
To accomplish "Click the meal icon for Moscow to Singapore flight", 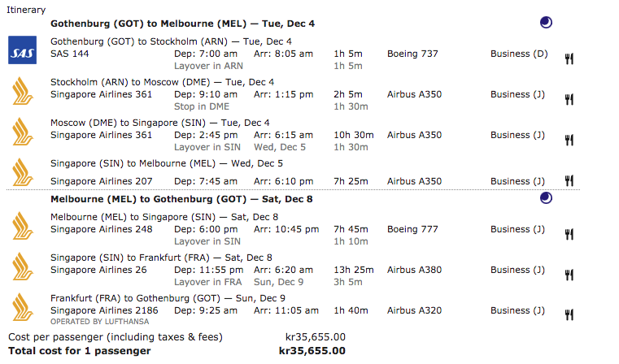I will (x=569, y=140).
